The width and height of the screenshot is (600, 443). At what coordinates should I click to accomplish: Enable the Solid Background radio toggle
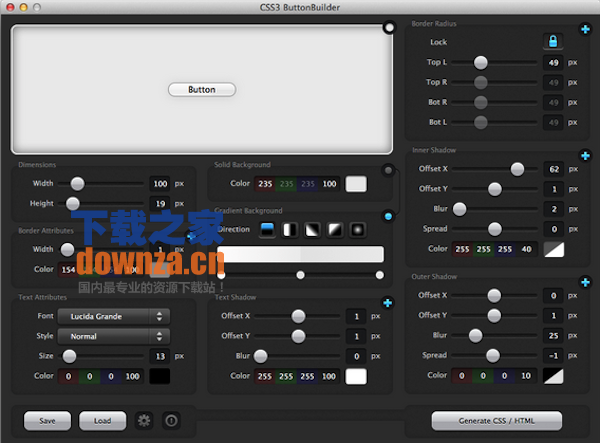pyautogui.click(x=388, y=170)
